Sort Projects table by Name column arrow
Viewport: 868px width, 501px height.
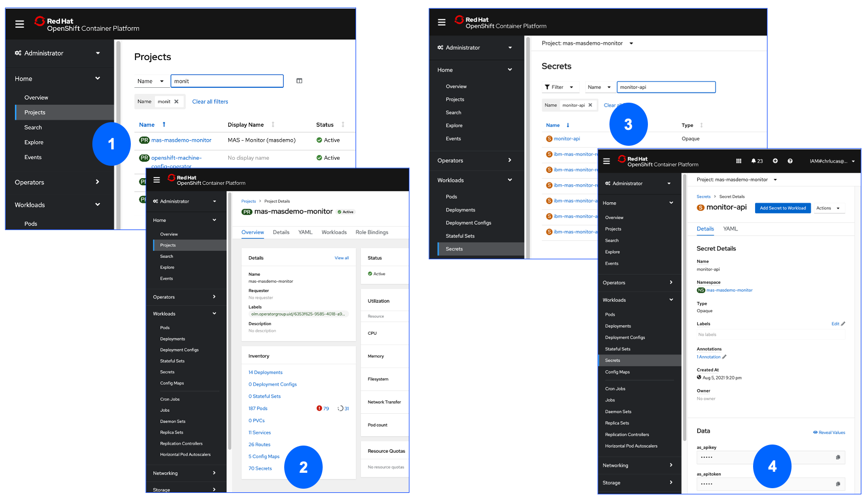pyautogui.click(x=164, y=125)
